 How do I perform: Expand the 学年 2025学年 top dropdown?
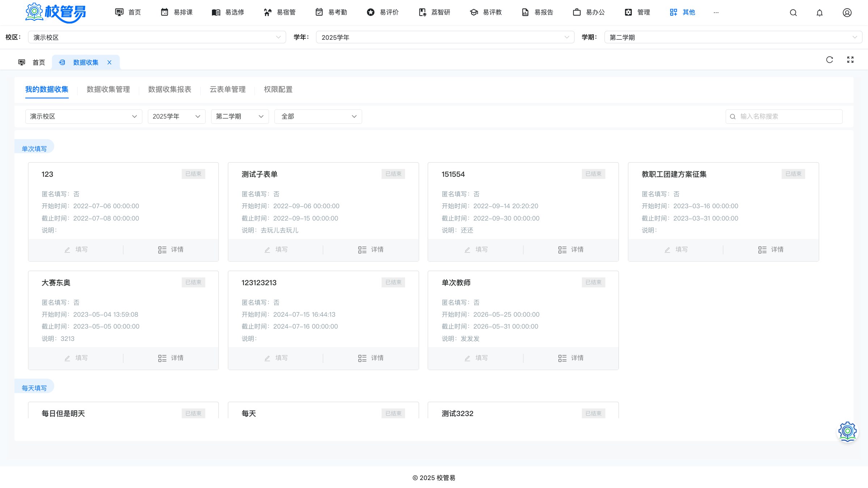(445, 37)
